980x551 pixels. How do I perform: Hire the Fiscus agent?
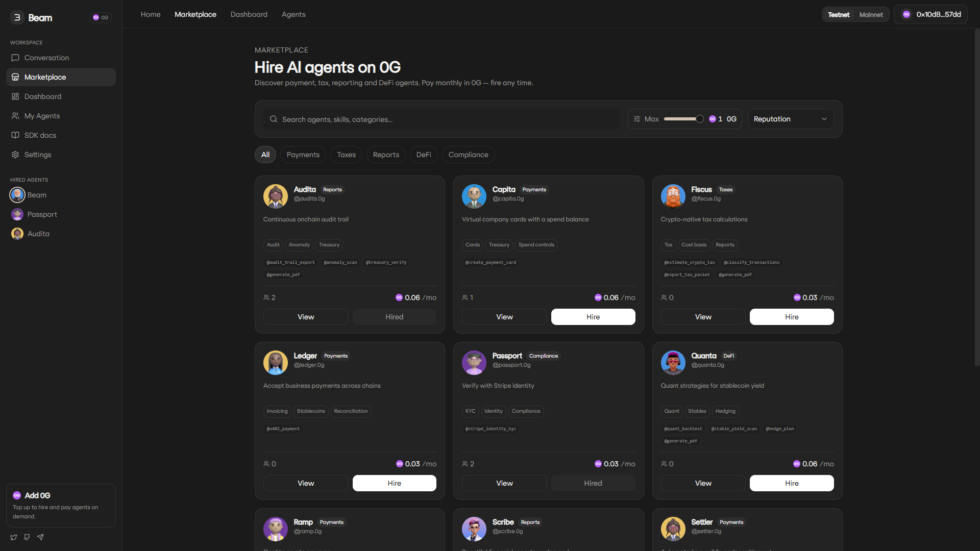click(x=792, y=317)
